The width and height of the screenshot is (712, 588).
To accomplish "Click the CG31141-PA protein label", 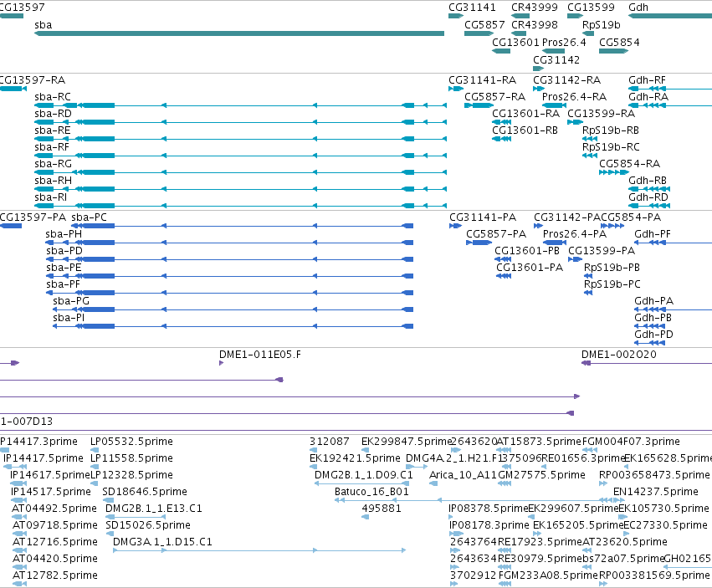I will click(483, 217).
